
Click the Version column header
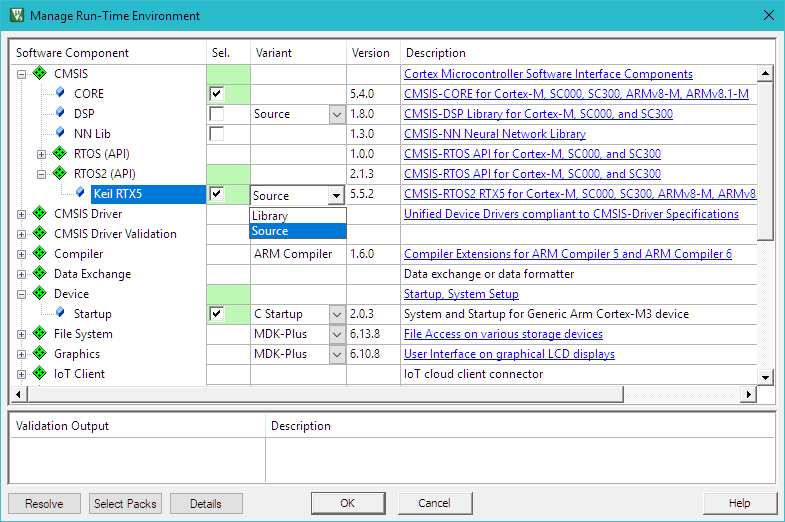(373, 53)
